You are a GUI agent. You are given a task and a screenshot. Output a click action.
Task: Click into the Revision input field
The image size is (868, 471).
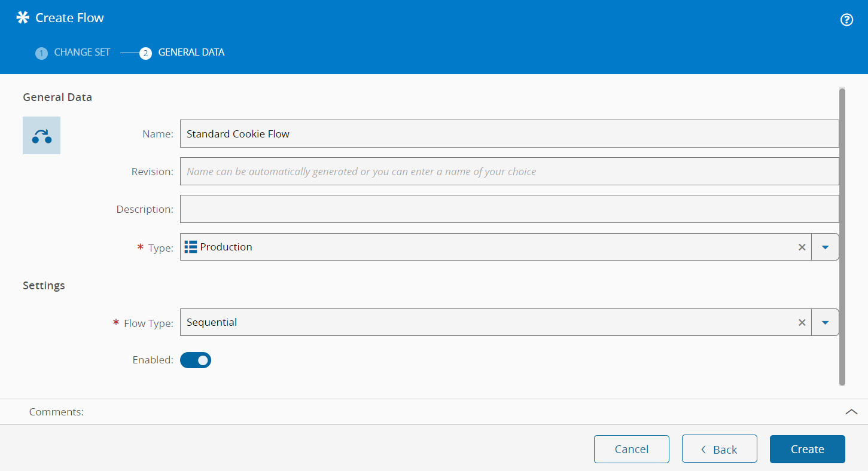tap(508, 172)
